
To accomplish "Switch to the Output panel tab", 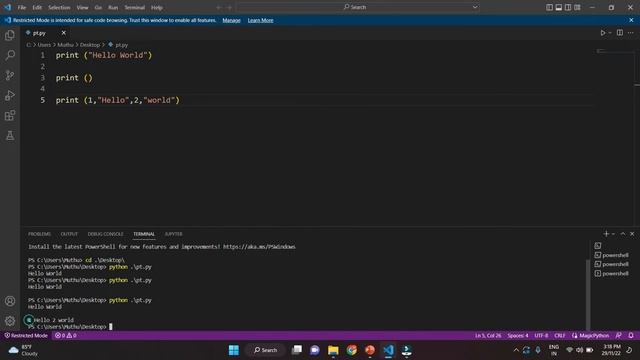I will click(x=69, y=234).
